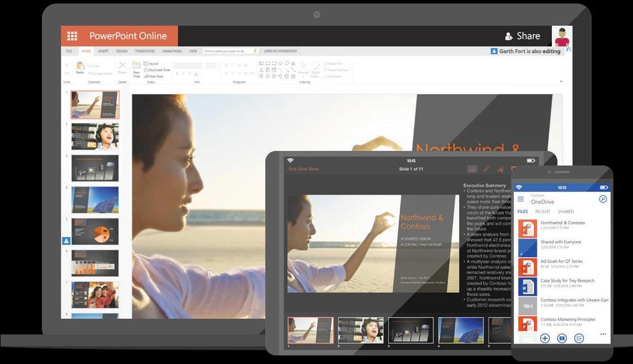Tap slide 1 thumbnail in tablet filmstrip

point(311,330)
